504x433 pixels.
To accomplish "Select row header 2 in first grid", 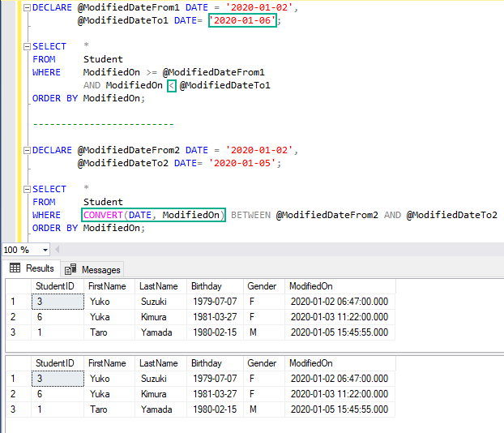I will tap(19, 317).
